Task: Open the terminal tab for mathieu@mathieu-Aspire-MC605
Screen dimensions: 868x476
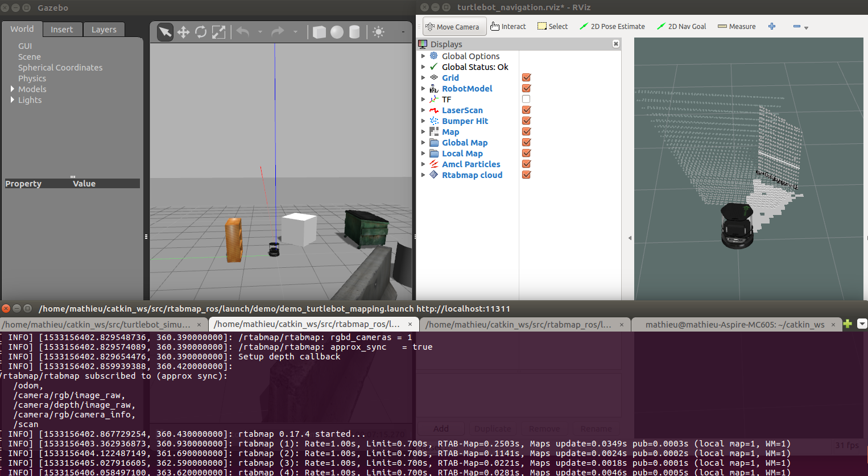Action: 734,325
